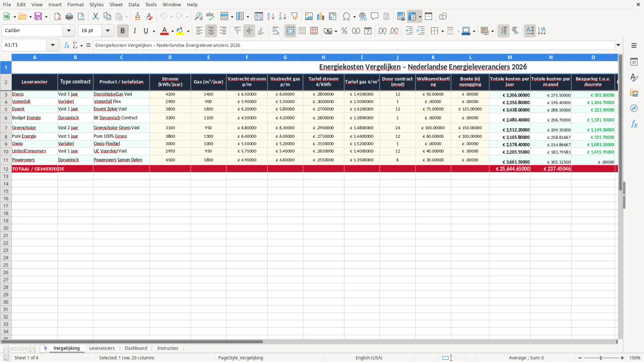644x362 pixels.
Task: Enable right alignment
Action: [223, 31]
